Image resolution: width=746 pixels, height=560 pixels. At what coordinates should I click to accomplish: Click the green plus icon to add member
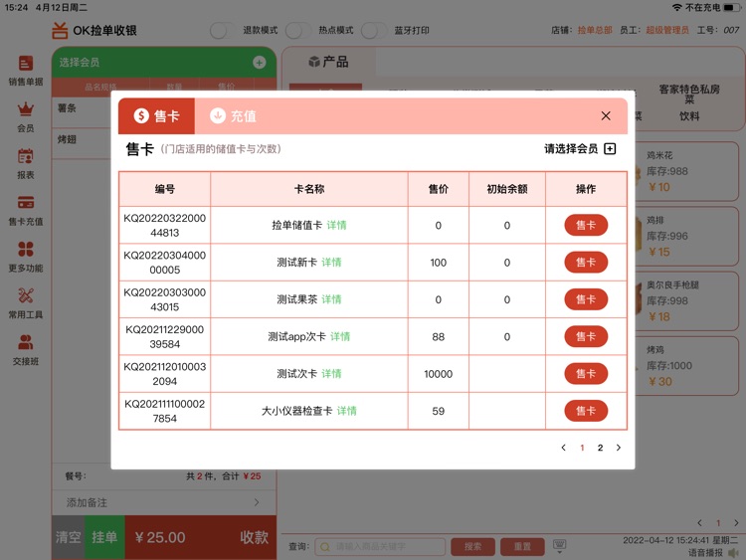[x=260, y=63]
